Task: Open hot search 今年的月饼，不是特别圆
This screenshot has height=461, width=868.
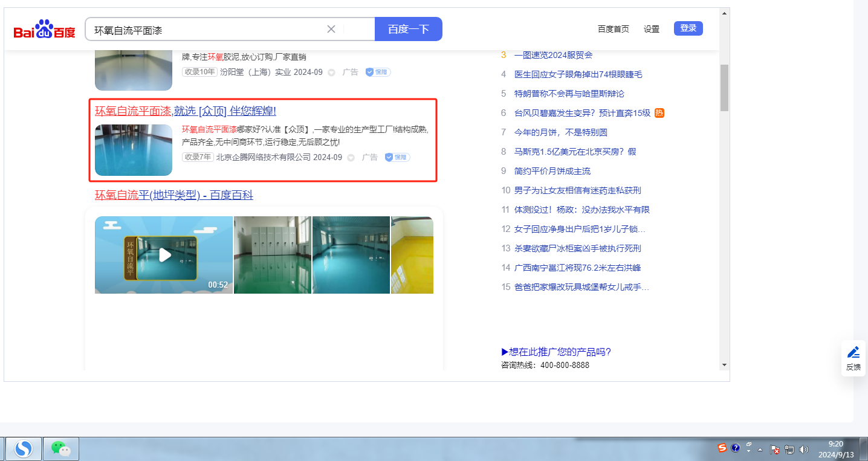Action: (x=561, y=132)
